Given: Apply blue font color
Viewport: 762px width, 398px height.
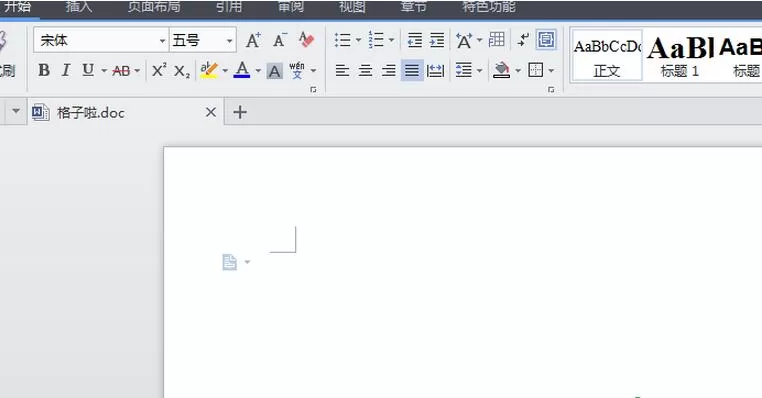Looking at the screenshot, I should [x=242, y=70].
